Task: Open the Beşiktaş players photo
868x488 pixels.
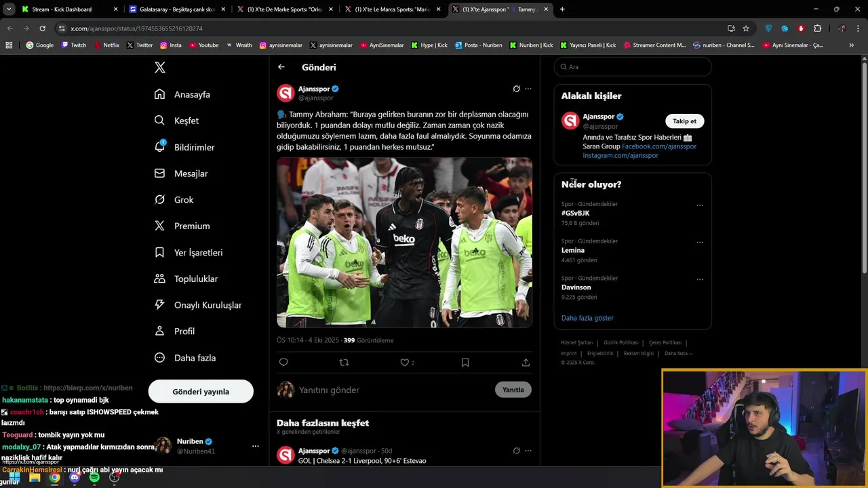Action: coord(404,243)
